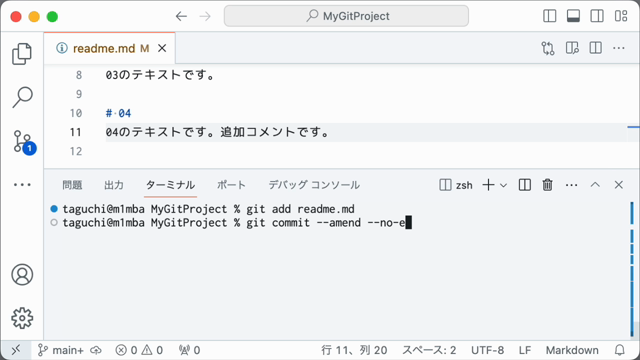The height and width of the screenshot is (360, 640).
Task: Open Source Control view with badge
Action: click(x=24, y=142)
